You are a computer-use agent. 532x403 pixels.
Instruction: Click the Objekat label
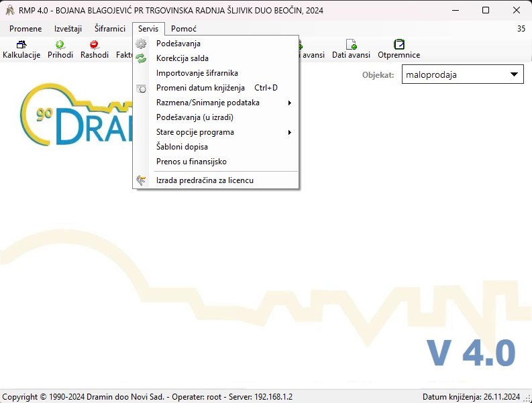click(378, 75)
